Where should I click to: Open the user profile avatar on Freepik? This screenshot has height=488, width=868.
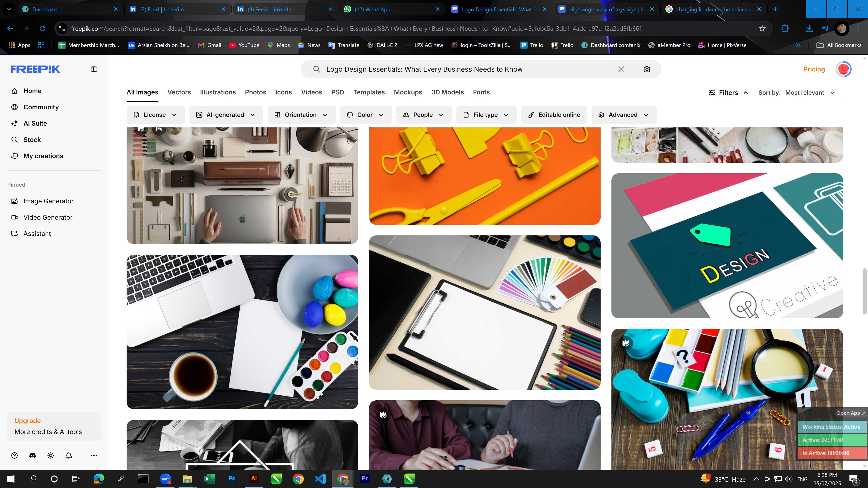pyautogui.click(x=843, y=69)
